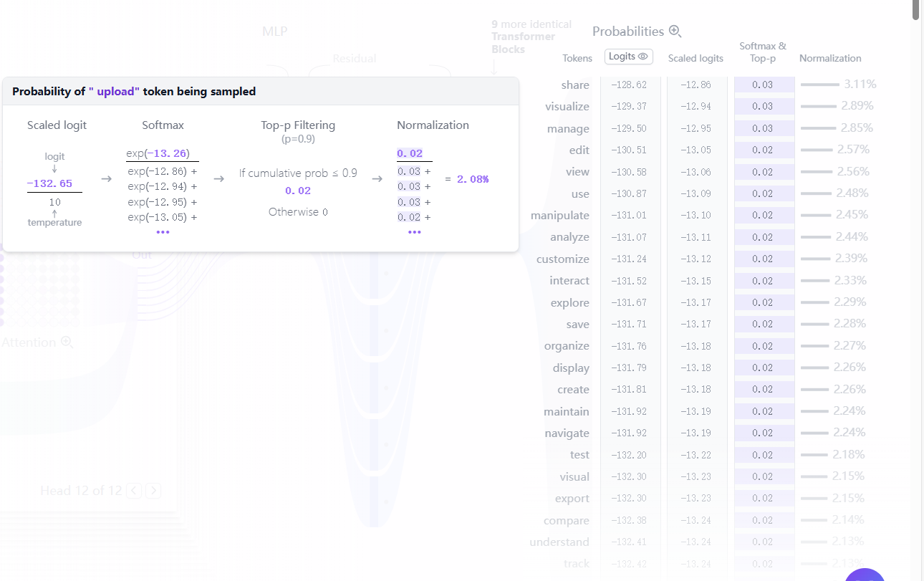
Task: Select the 'create' token
Action: click(573, 390)
